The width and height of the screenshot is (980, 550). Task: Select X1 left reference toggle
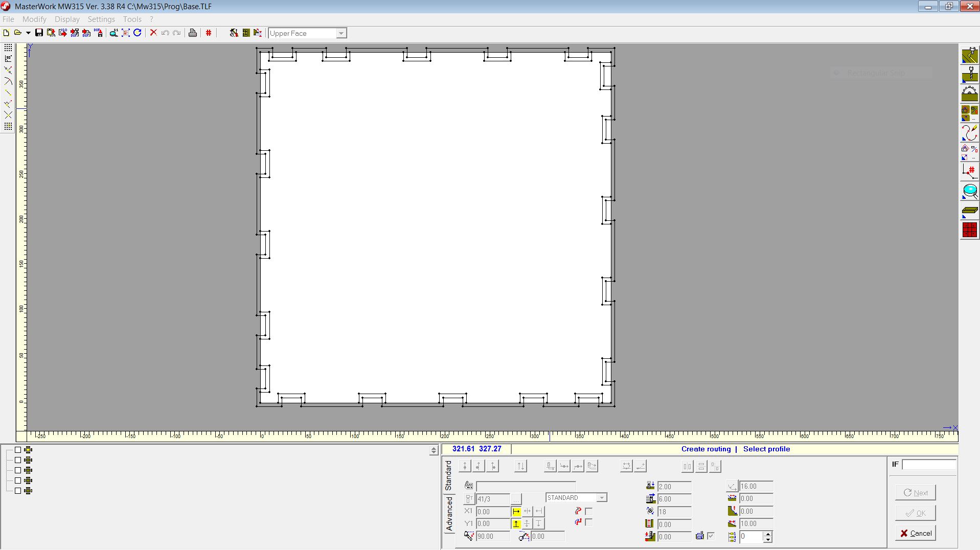[x=516, y=511]
